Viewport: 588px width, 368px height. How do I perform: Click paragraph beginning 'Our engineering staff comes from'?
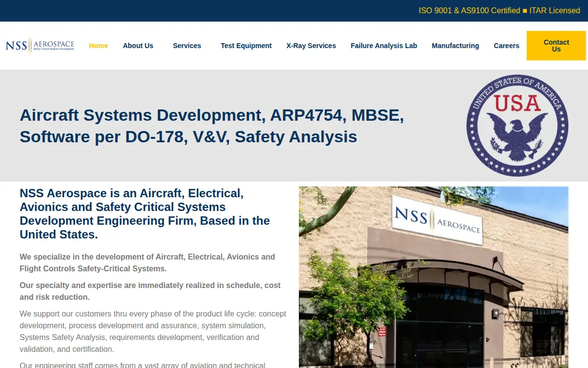pos(143,365)
